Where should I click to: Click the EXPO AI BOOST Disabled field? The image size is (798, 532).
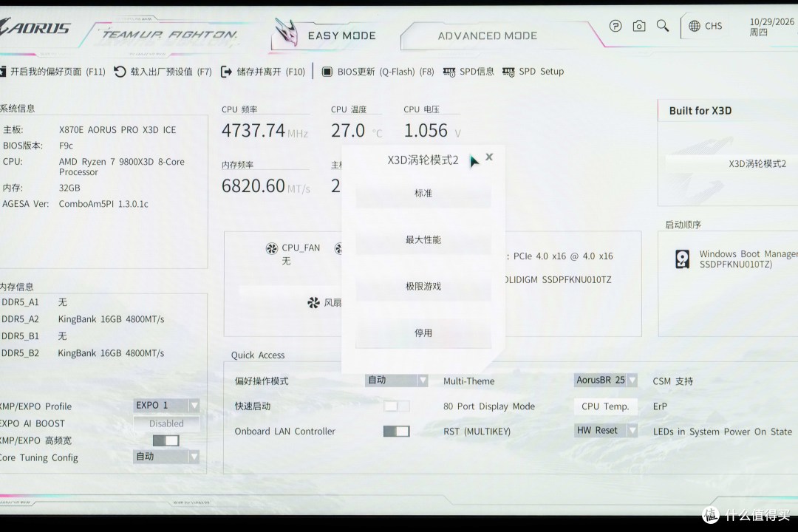[x=166, y=423]
